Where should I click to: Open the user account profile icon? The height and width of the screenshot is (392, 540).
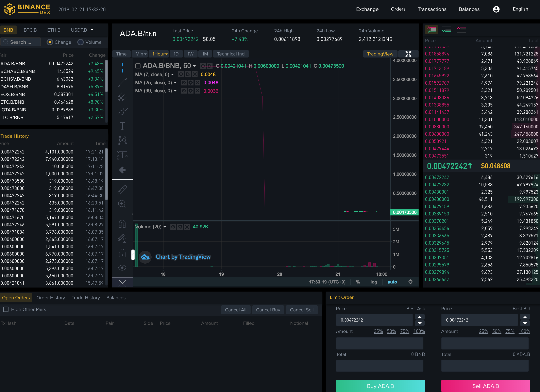pos(496,9)
